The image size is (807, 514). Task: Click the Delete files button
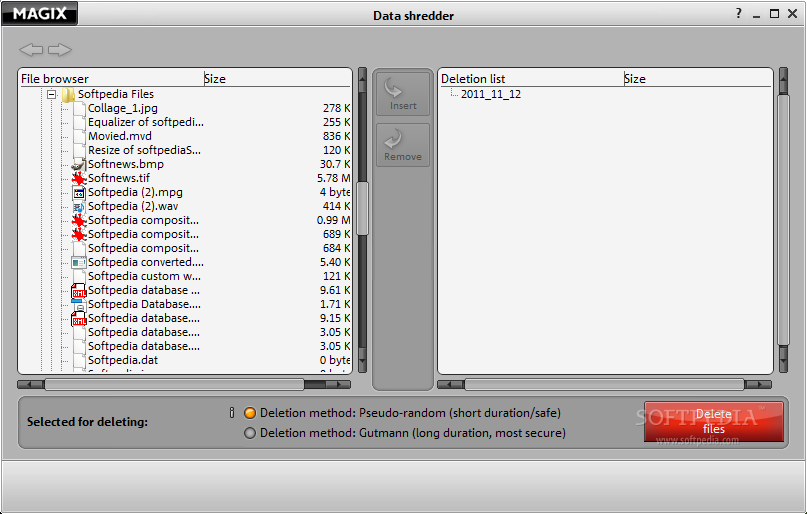pos(714,421)
